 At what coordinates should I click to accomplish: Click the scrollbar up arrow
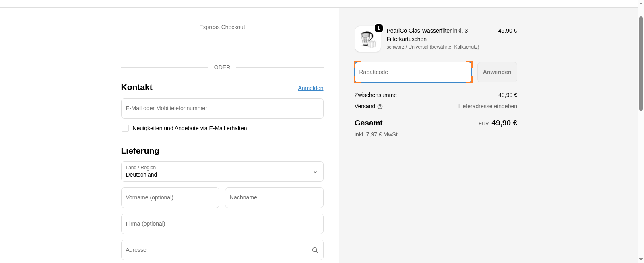[641, 3]
